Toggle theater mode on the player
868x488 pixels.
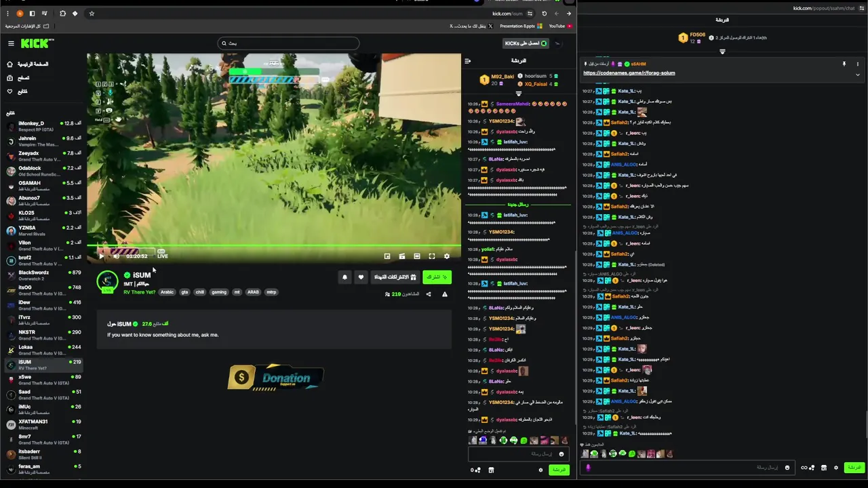tap(416, 256)
